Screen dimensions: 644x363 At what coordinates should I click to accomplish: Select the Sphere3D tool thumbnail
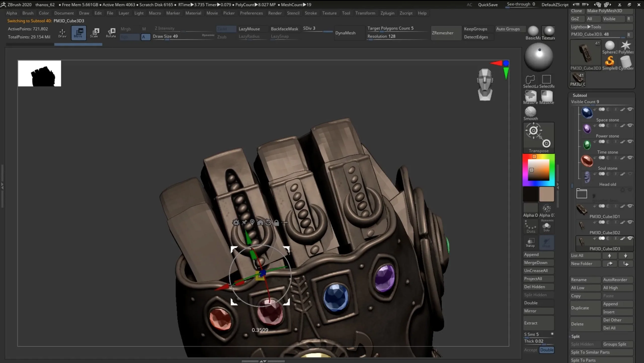pyautogui.click(x=609, y=47)
